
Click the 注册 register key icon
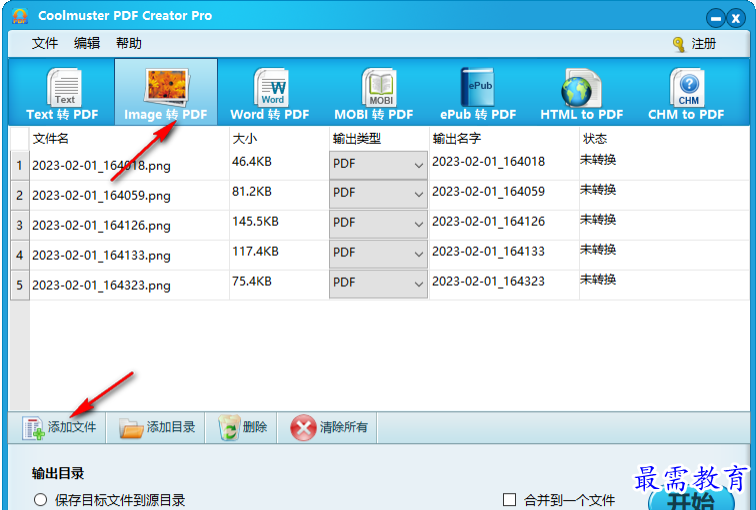tap(678, 44)
